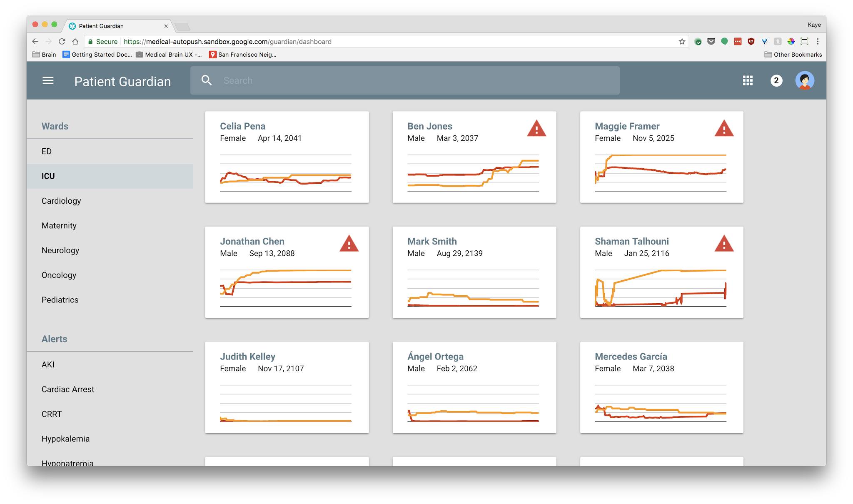Image resolution: width=853 pixels, height=504 pixels.
Task: Open Mark Smith's vitals chart thumbnail
Action: coord(473,288)
